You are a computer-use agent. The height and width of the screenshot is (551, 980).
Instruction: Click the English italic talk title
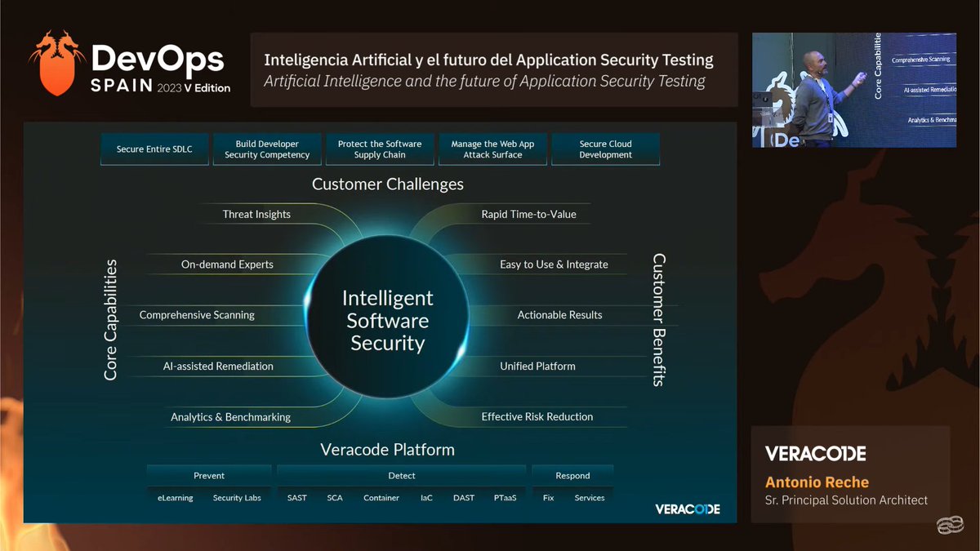pyautogui.click(x=484, y=81)
